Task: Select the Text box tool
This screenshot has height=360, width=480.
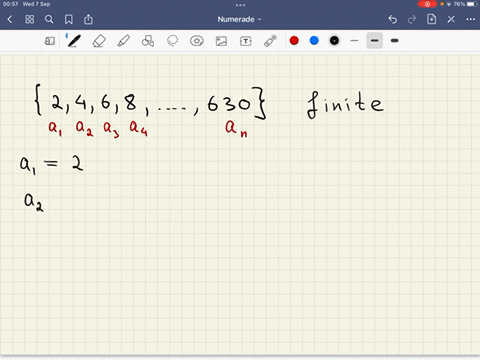Action: (246, 41)
